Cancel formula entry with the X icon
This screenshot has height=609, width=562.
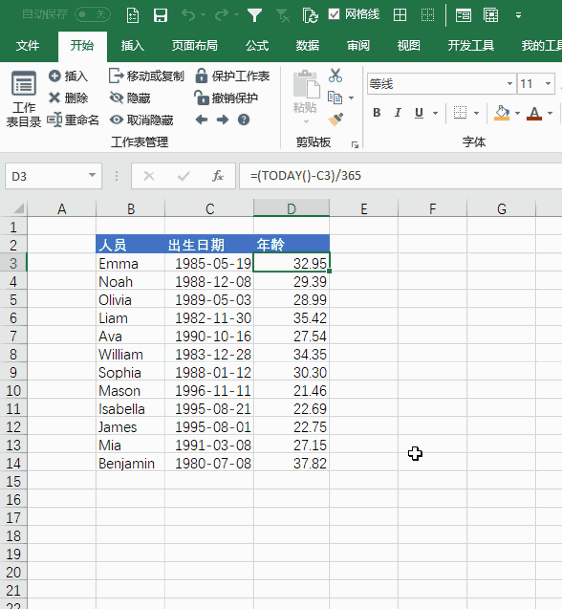pyautogui.click(x=149, y=176)
